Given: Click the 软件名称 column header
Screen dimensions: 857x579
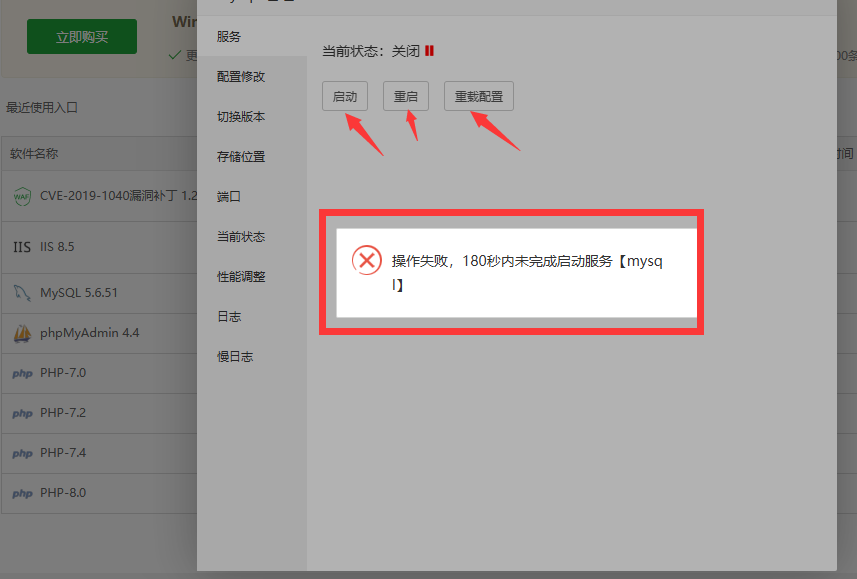Looking at the screenshot, I should [34, 154].
